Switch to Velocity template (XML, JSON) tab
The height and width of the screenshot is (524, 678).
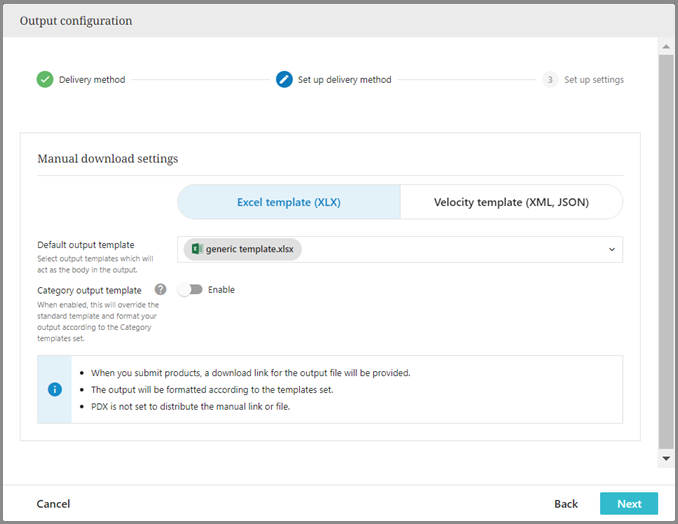point(511,202)
